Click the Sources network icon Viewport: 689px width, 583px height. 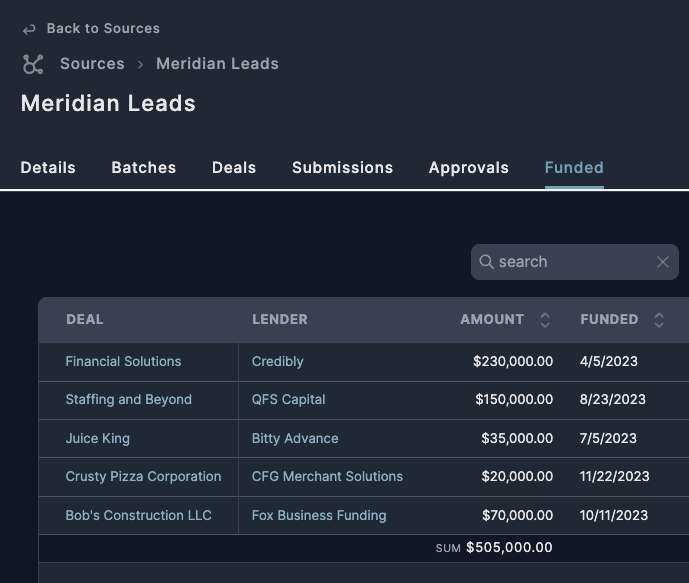(33, 64)
